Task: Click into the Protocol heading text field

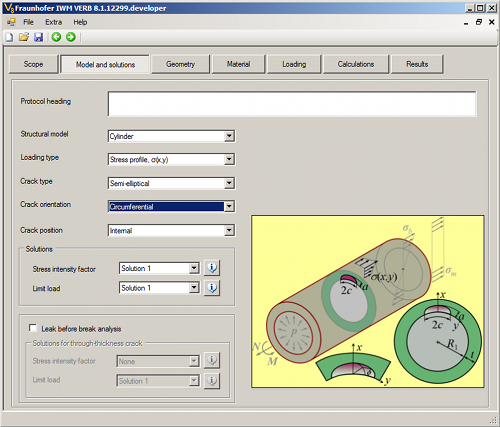Action: [292, 104]
